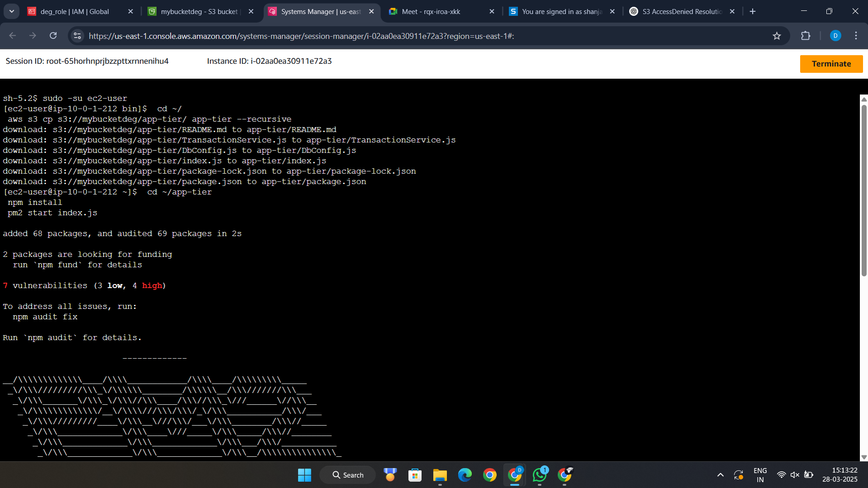Show hidden system tray icons
The height and width of the screenshot is (488, 868).
pos(721,475)
